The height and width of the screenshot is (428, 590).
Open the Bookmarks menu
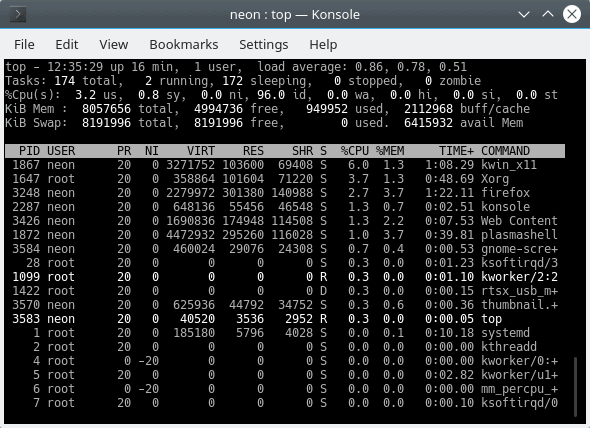tap(184, 45)
